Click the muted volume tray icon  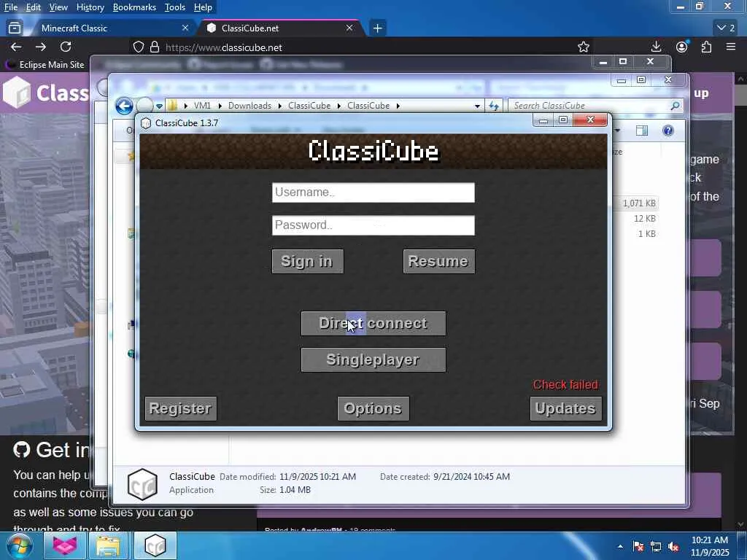[673, 547]
